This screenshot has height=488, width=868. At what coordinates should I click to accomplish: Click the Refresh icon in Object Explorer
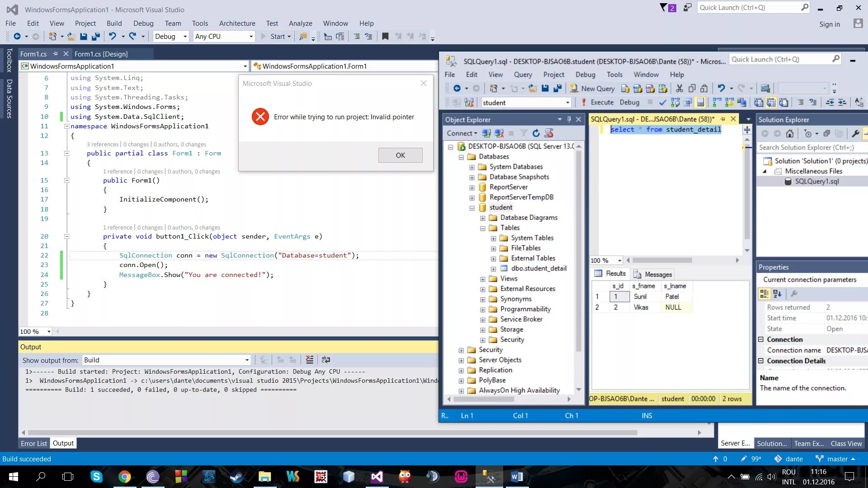tap(536, 133)
